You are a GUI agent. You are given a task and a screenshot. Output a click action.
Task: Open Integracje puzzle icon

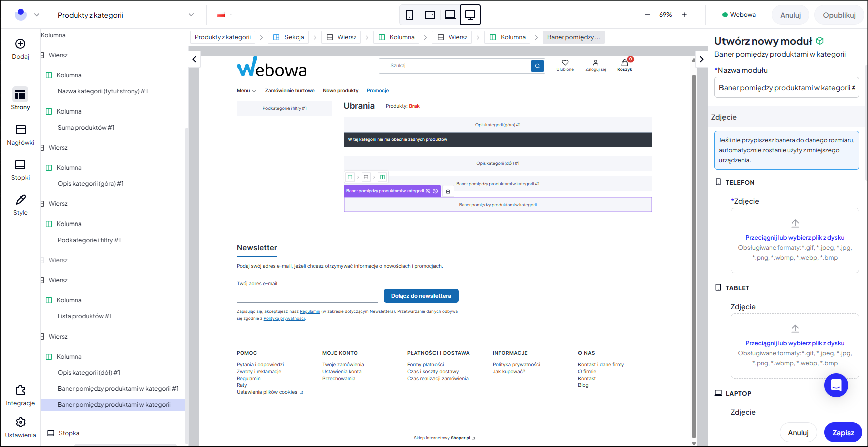(x=20, y=395)
